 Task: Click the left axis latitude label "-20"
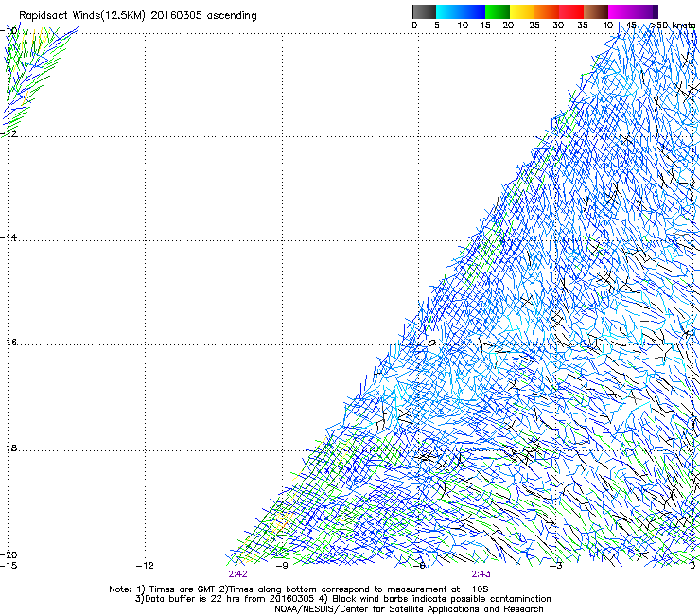9,554
